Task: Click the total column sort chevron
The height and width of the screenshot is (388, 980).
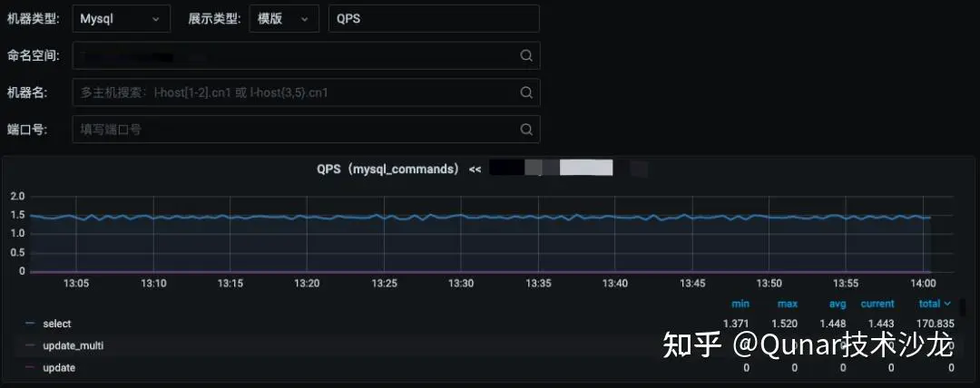Action: click(x=948, y=304)
